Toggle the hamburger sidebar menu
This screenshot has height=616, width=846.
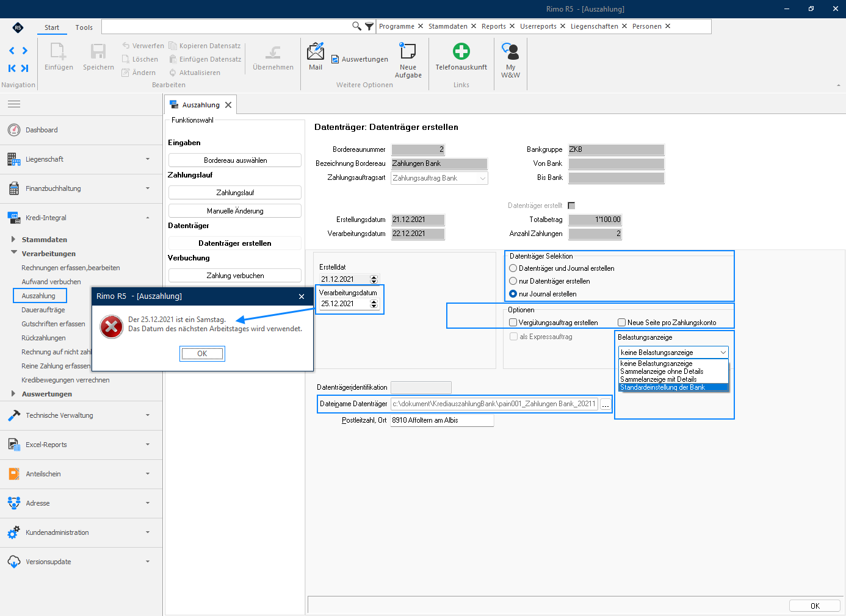pos(14,104)
